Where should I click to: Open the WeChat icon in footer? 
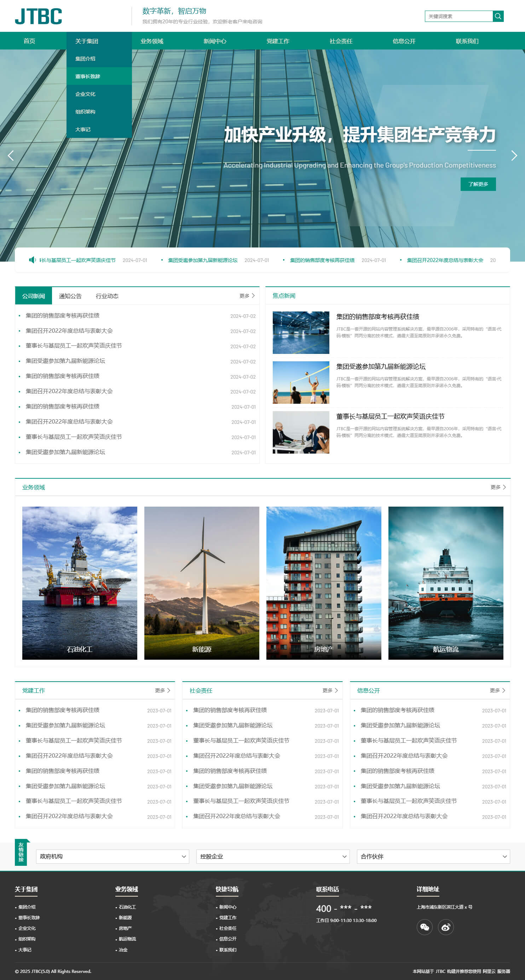424,927
